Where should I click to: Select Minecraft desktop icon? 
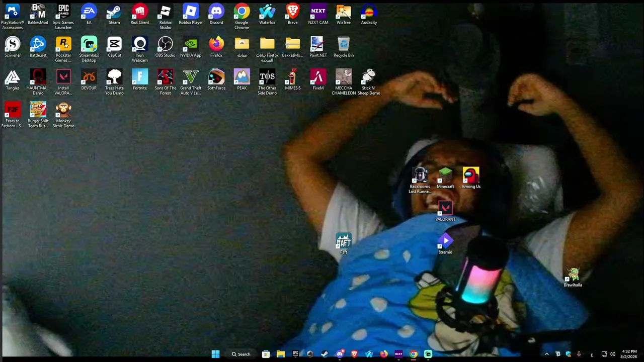(445, 178)
